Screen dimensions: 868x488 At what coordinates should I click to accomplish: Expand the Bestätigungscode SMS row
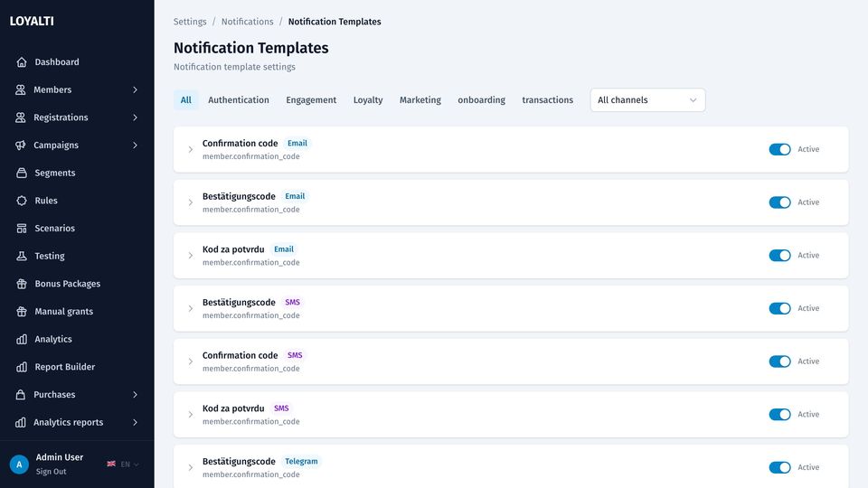tap(191, 308)
